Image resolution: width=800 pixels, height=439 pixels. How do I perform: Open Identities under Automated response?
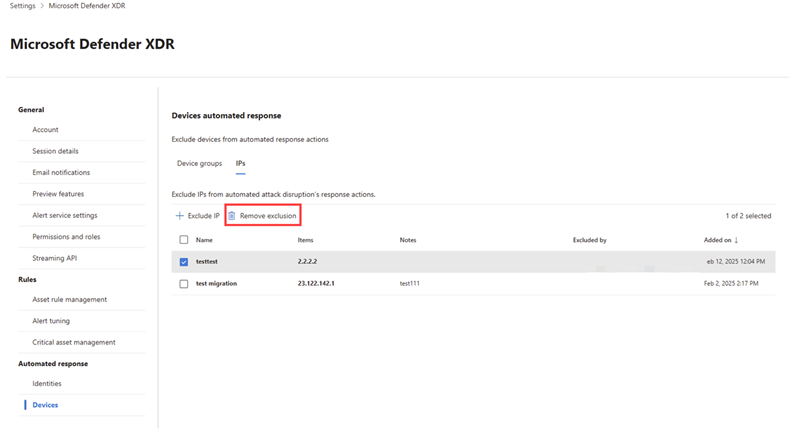[47, 383]
